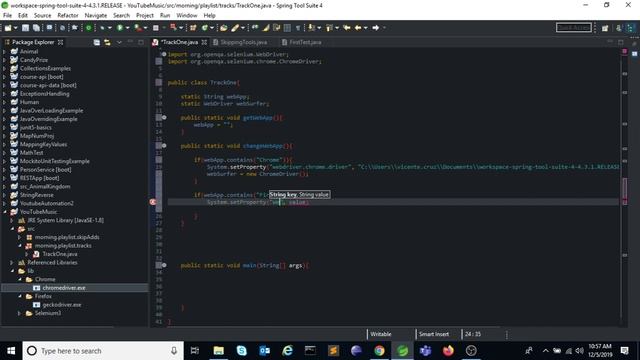Open the New Java Class dropdown arrow
Image resolution: width=640 pixels, height=360 pixels.
212,28
